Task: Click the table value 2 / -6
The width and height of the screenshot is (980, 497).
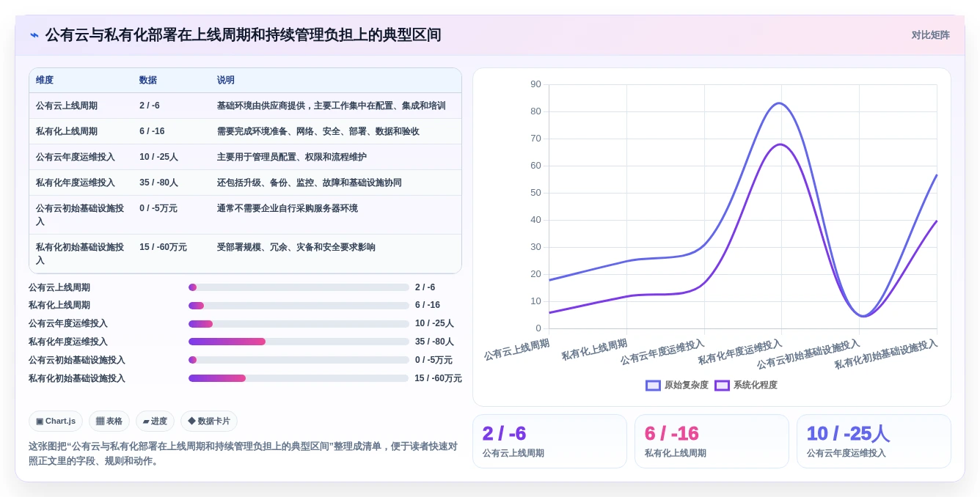Action: point(150,106)
